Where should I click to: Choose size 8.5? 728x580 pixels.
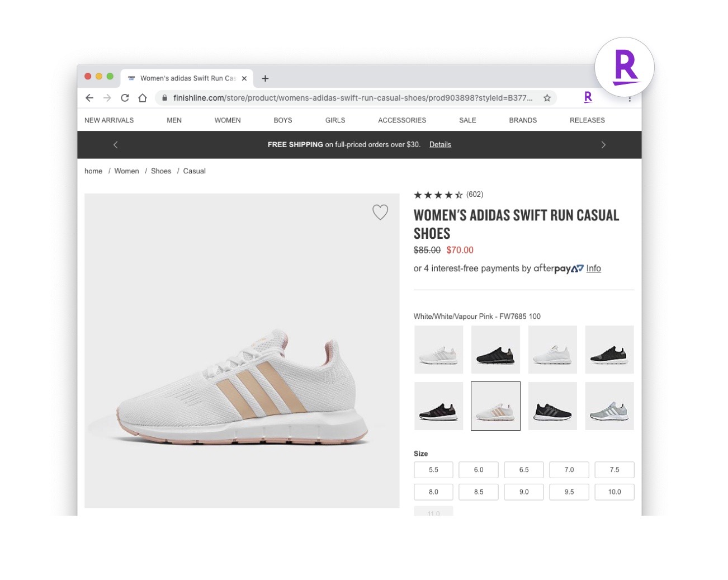pos(479,492)
